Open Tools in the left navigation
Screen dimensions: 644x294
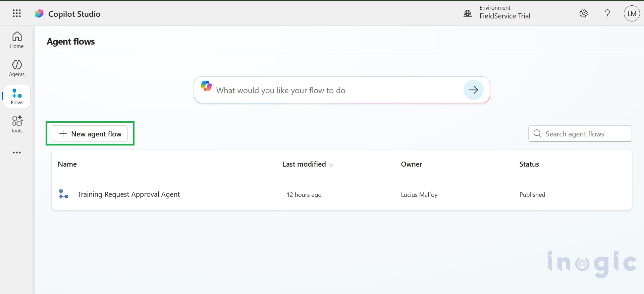pyautogui.click(x=17, y=124)
